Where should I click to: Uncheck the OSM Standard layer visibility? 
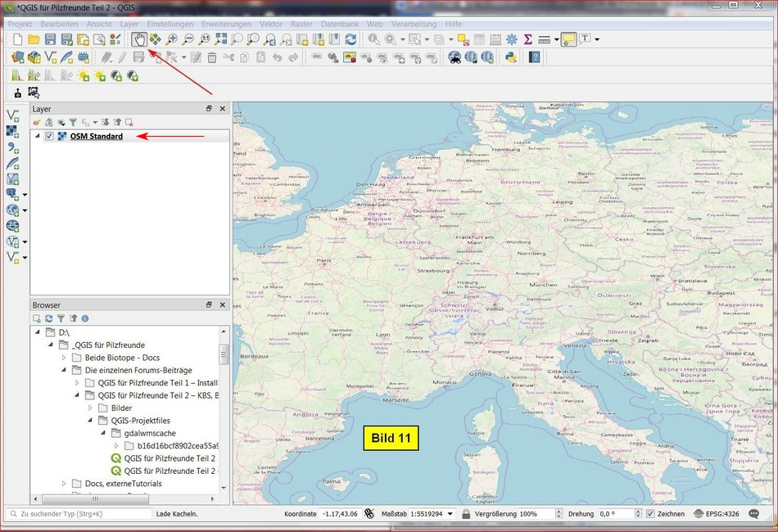click(x=50, y=136)
